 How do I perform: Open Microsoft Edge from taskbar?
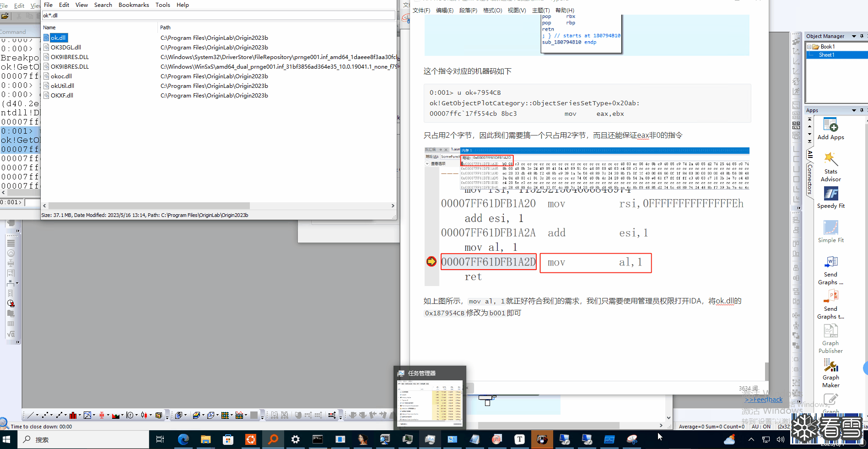(x=183, y=439)
